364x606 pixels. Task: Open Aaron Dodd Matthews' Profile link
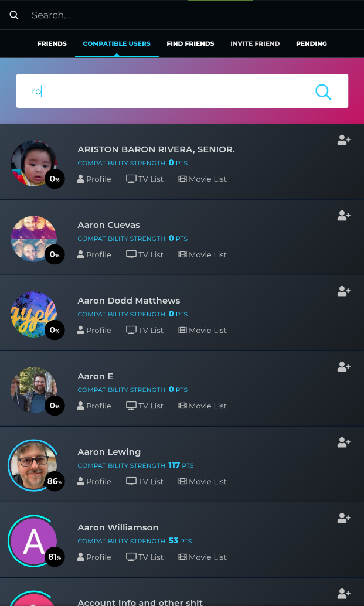(94, 331)
